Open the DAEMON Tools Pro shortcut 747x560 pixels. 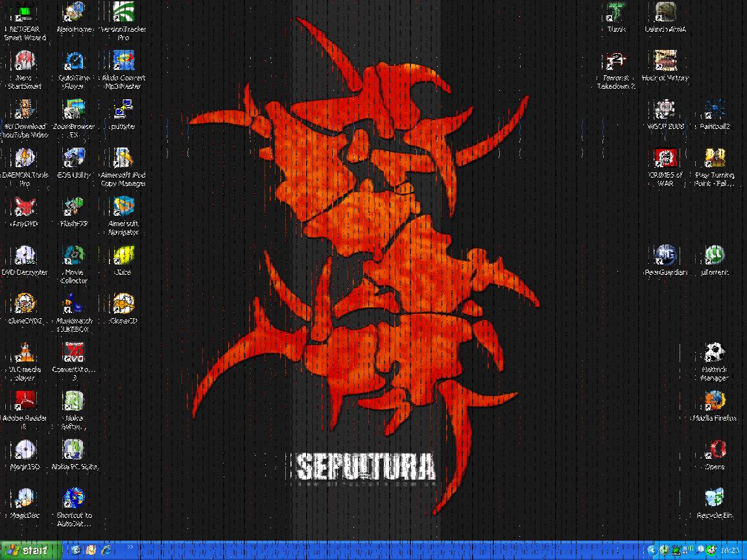click(24, 168)
